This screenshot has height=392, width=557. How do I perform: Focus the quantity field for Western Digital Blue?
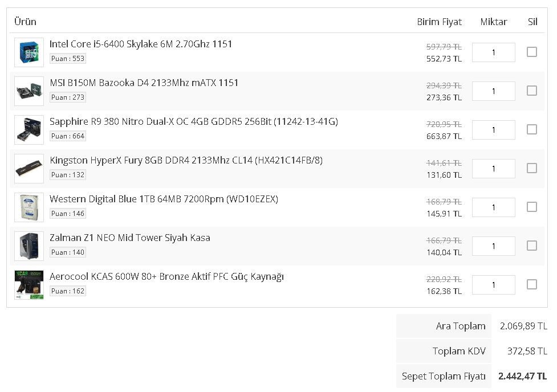493,207
